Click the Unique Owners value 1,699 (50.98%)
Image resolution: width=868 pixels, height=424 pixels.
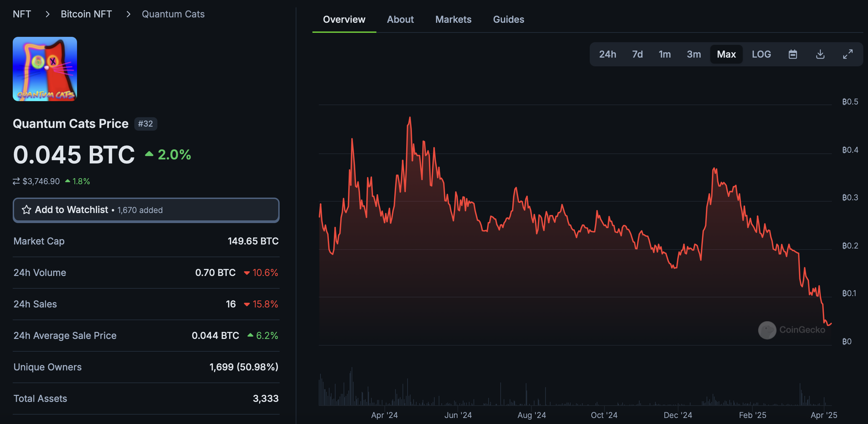(244, 367)
